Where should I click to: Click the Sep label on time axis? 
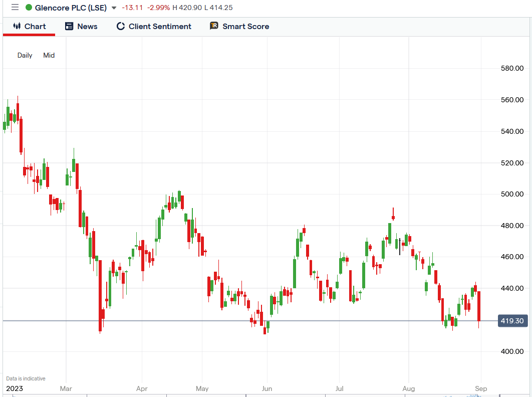481,388
